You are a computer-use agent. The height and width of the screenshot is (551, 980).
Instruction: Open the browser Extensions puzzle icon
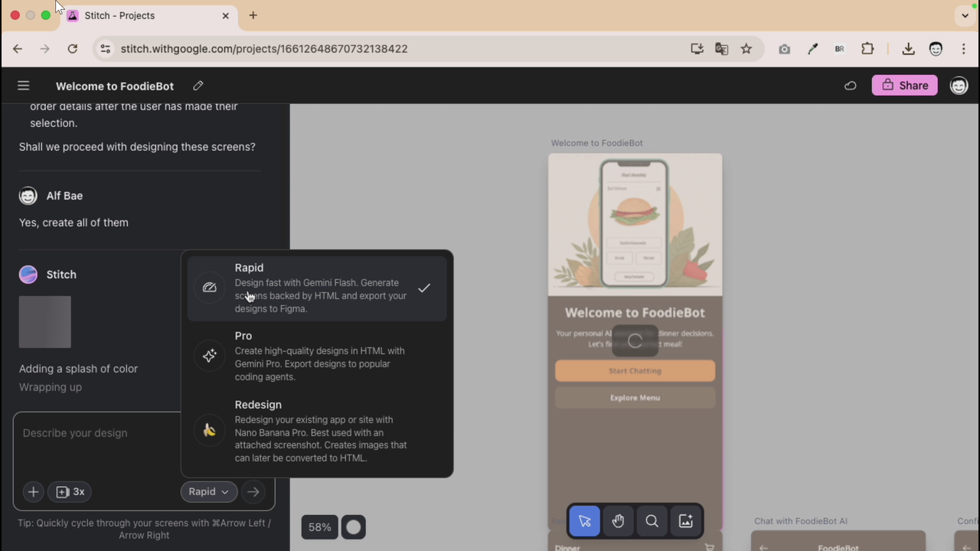[867, 49]
